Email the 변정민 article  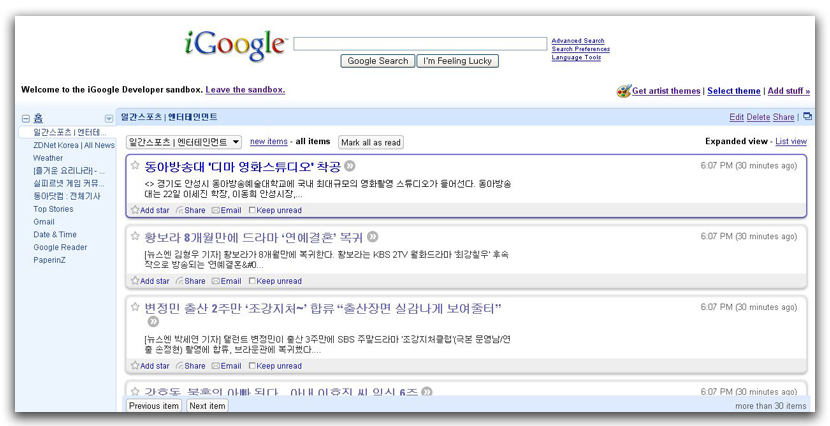(227, 366)
